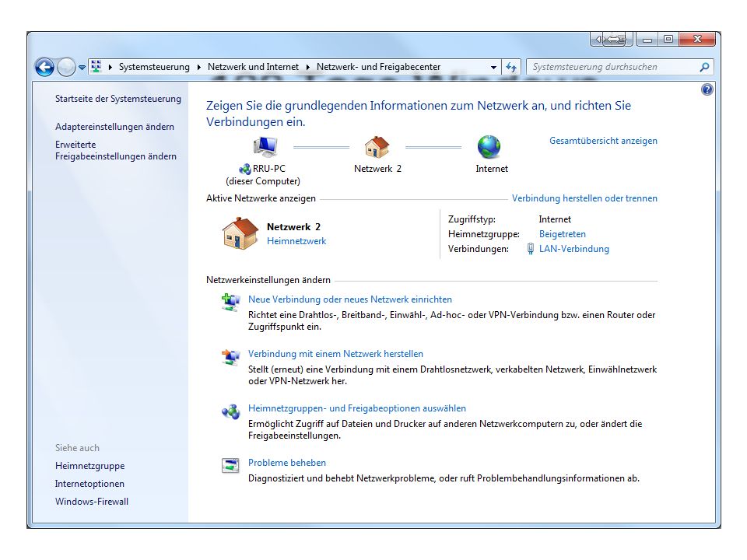Maximize the Netzwerk- und Freigabecenter window
This screenshot has width=747, height=560.
coord(668,40)
